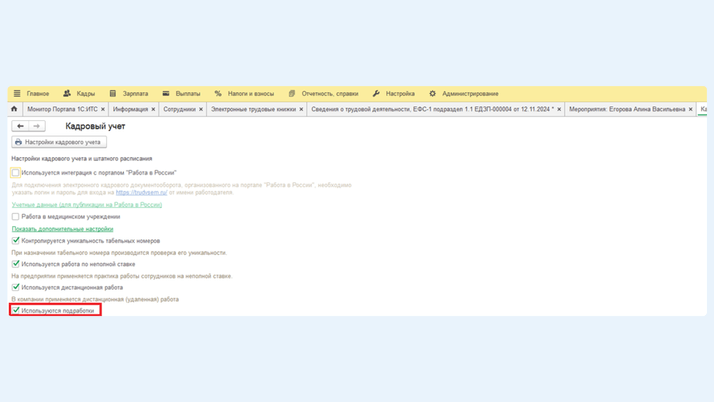Screen dimensions: 714x402
Task: Open the Налоги и взносы section
Action: [x=251, y=94]
